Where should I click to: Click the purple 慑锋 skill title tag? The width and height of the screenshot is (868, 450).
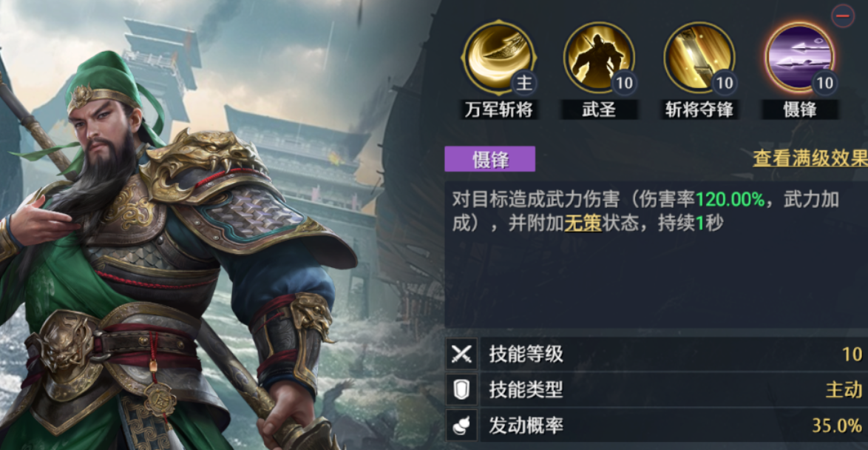coord(490,159)
